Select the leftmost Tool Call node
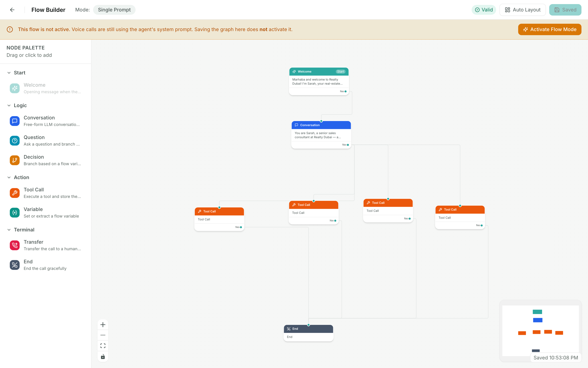This screenshot has height=368, width=588. pos(219,219)
